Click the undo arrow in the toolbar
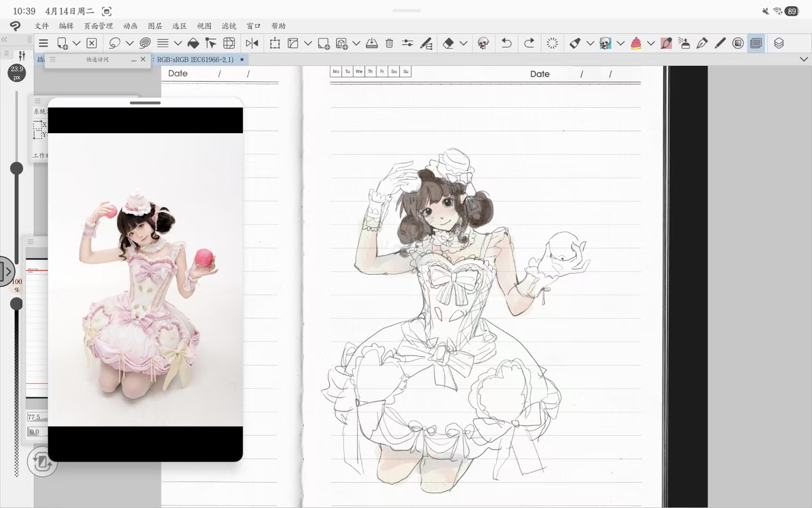Viewport: 812px width, 508px height. [x=506, y=43]
